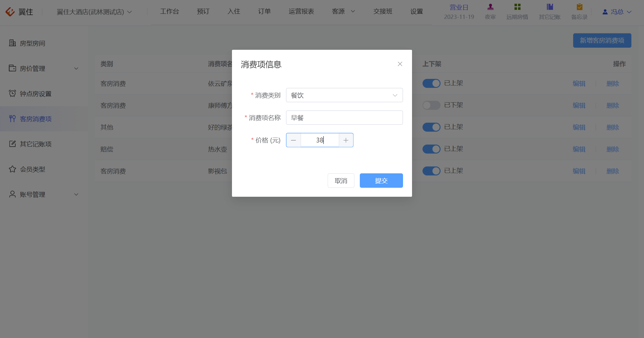Select 钟点房设置 in the sidebar
The height and width of the screenshot is (338, 644).
[x=44, y=94]
